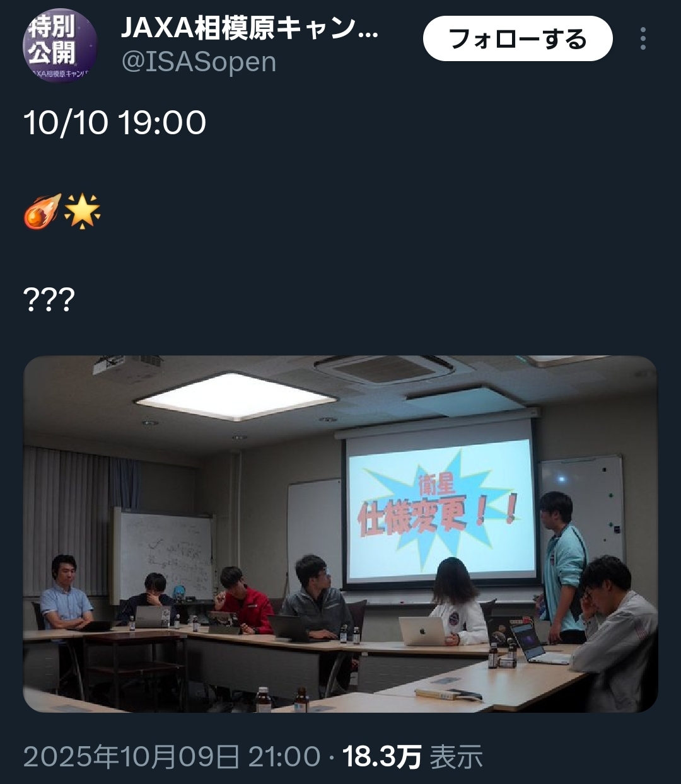Open the 2025年10月09日 21:00 timestamp
This screenshot has width=681, height=784.
click(172, 756)
